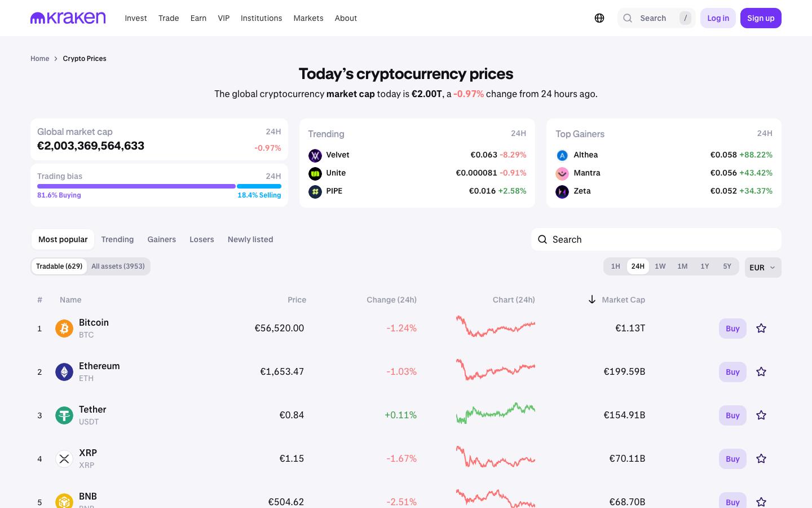
Task: Select the Ethereum coin icon
Action: (64, 371)
